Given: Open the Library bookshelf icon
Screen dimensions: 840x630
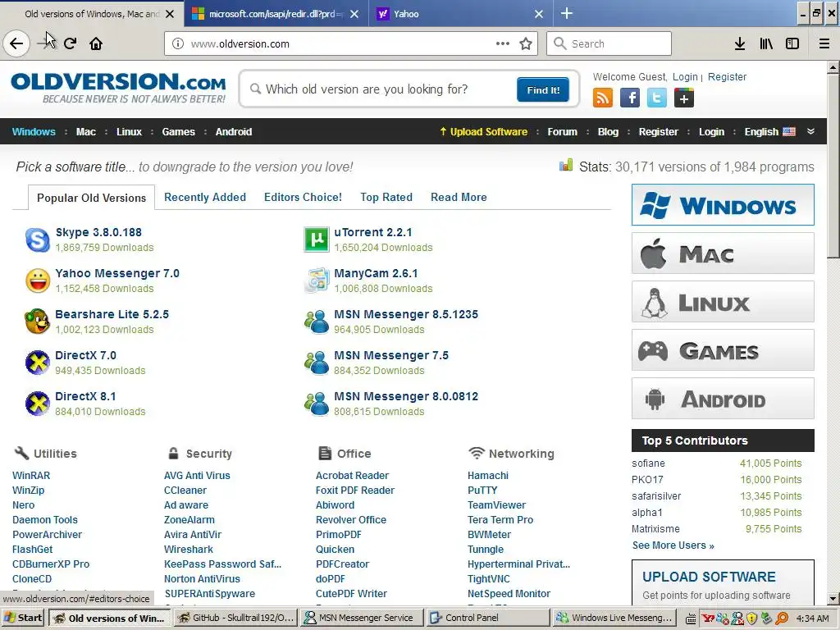Looking at the screenshot, I should click(766, 43).
